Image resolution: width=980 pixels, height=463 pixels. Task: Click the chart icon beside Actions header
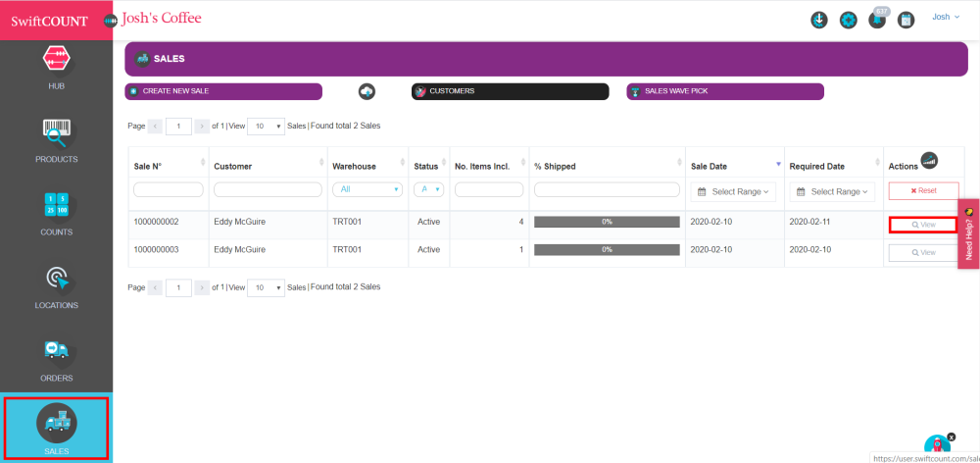coord(929,160)
